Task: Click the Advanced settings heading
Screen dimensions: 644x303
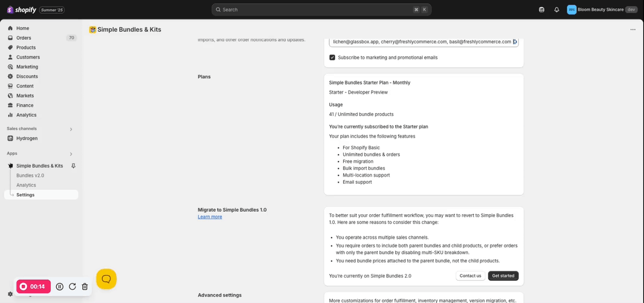Action: 220,295
